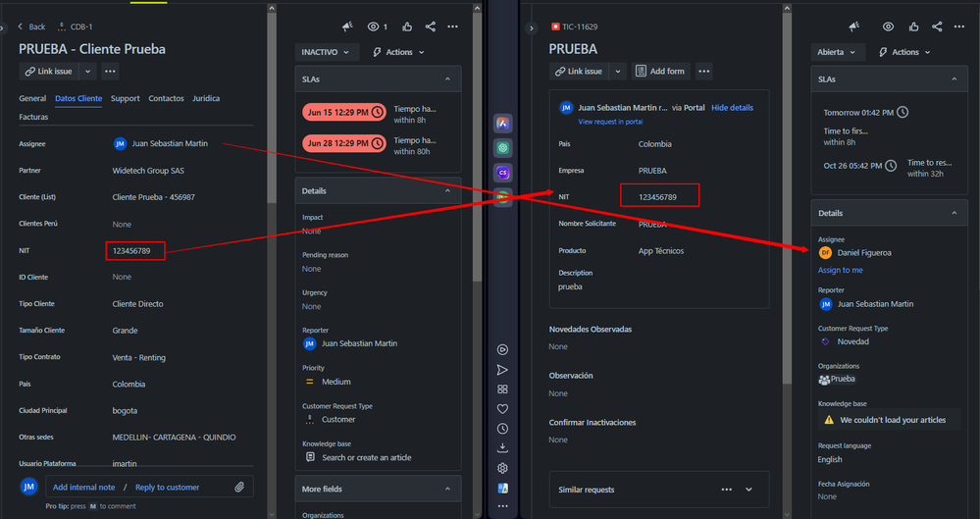This screenshot has width=980, height=519.
Task: Click the Add form button
Action: click(659, 71)
